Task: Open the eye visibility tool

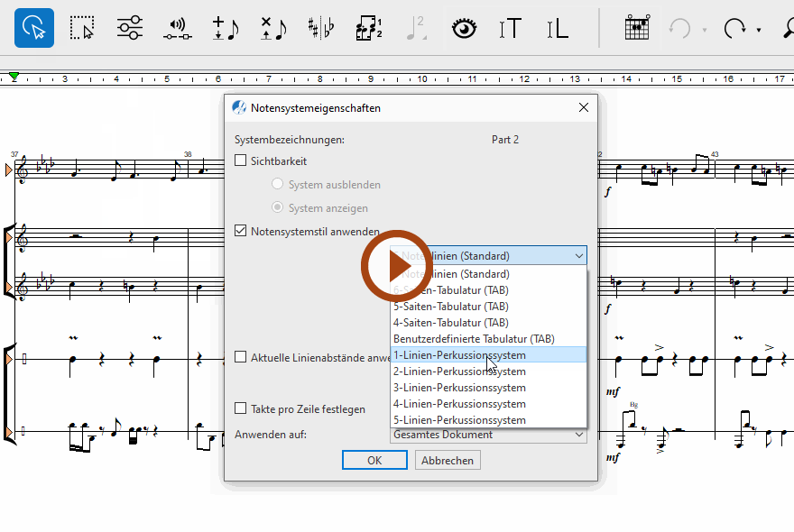Action: pyautogui.click(x=464, y=28)
